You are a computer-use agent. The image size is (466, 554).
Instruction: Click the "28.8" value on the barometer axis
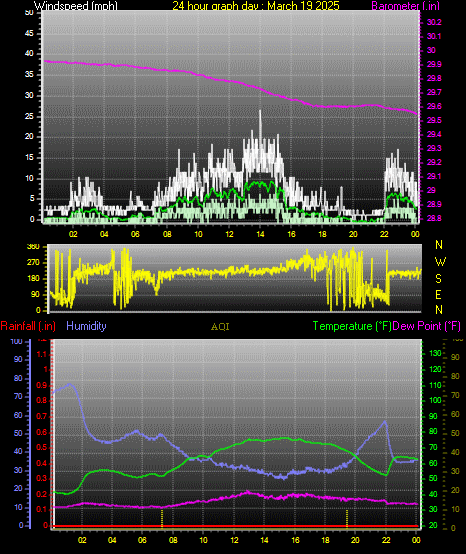point(434,218)
